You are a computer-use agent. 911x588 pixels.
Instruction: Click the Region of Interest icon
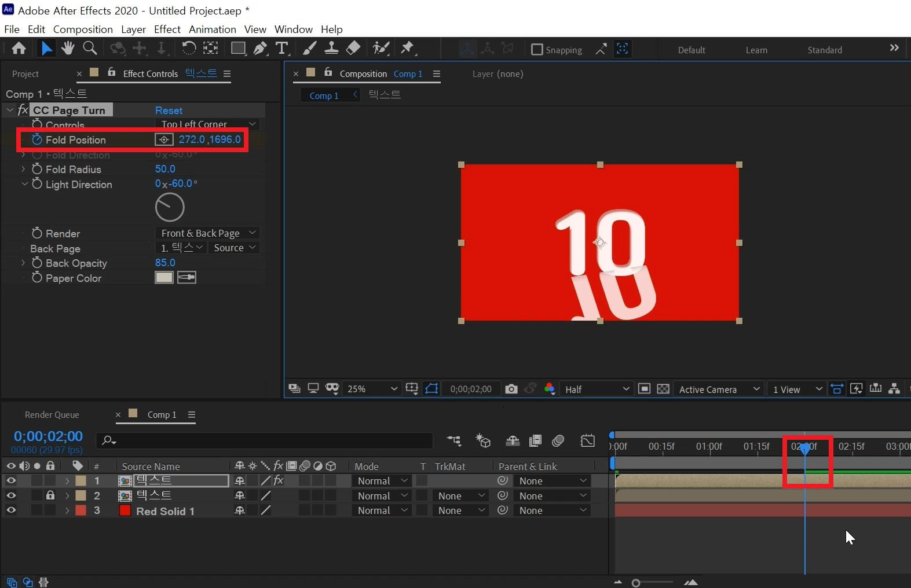click(x=644, y=389)
